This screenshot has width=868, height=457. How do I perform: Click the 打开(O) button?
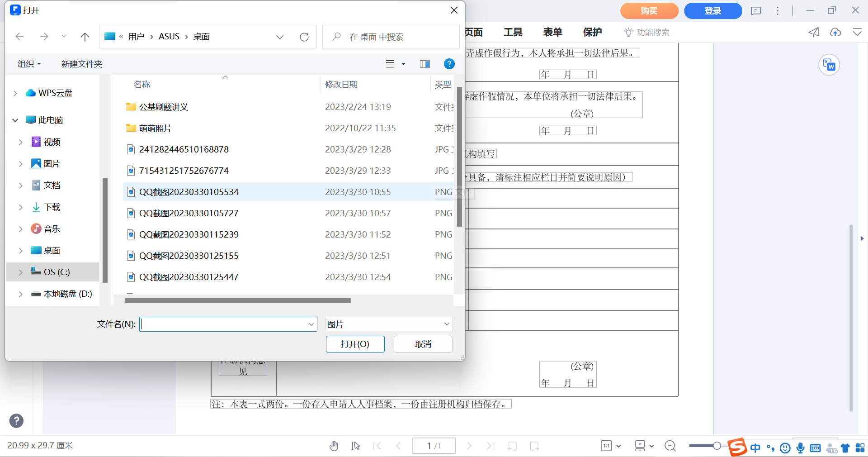pos(355,344)
